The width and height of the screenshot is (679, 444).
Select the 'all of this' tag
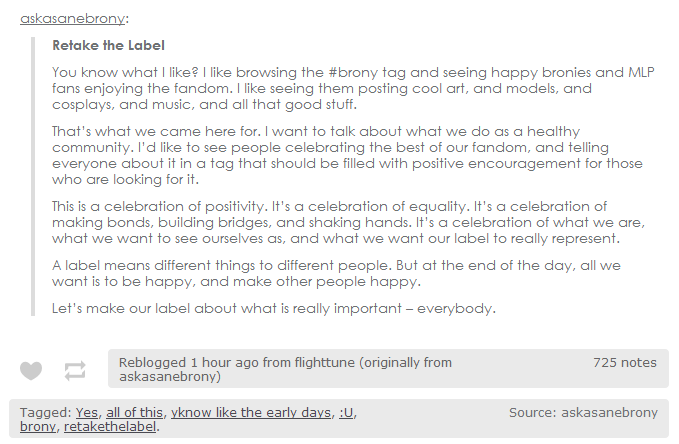coord(134,412)
